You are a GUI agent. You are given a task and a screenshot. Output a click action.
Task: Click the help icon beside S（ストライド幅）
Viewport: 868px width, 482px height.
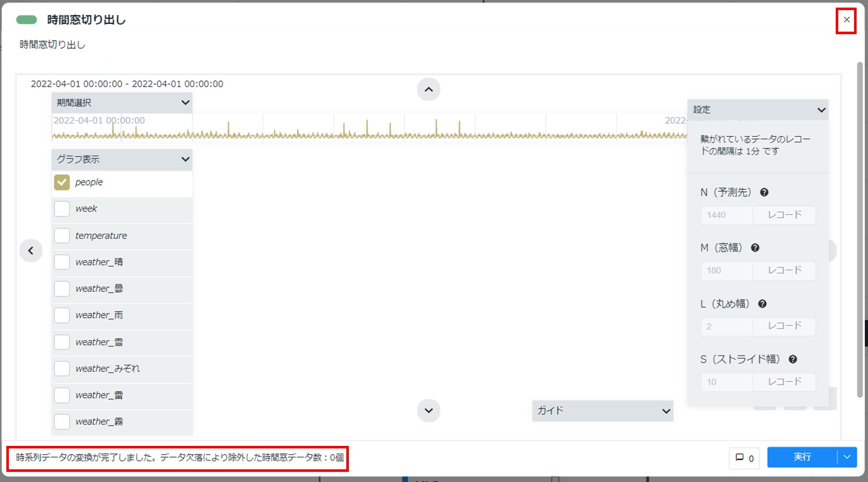793,359
